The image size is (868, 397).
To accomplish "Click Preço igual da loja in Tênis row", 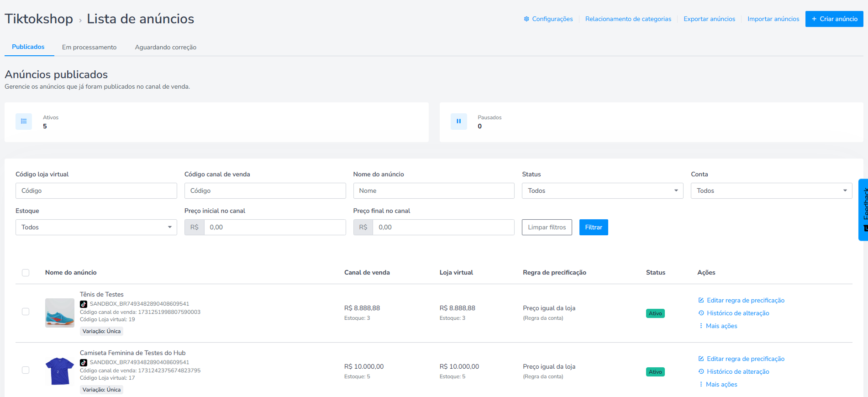I will click(x=549, y=308).
